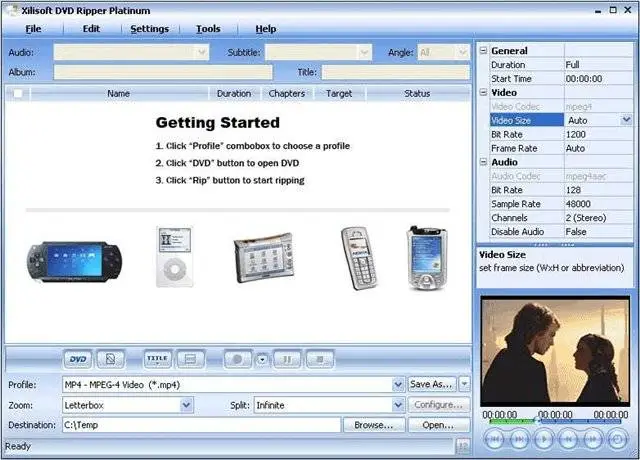Click the blue segment of preview timeline

pyautogui.click(x=582, y=421)
